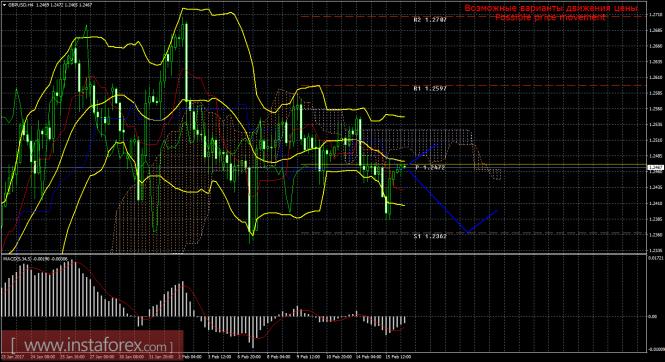
Task: Click the current price tag on right axis
Action: (655, 168)
